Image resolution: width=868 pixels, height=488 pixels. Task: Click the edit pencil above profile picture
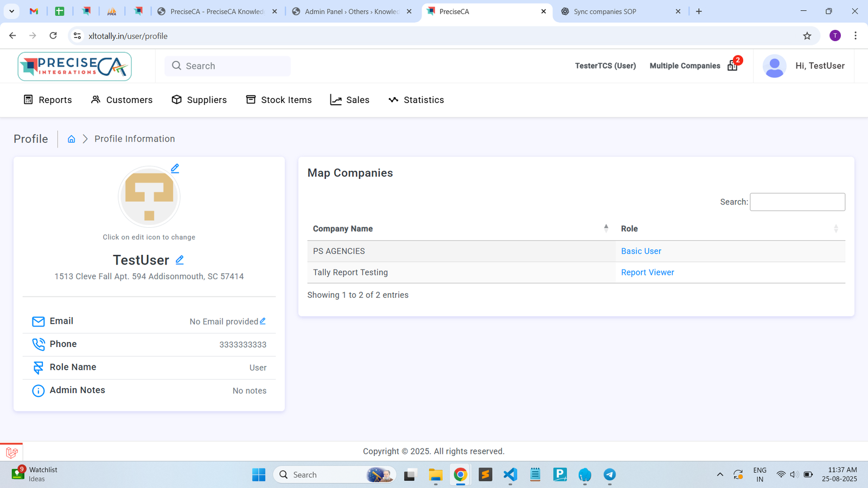[x=175, y=168]
